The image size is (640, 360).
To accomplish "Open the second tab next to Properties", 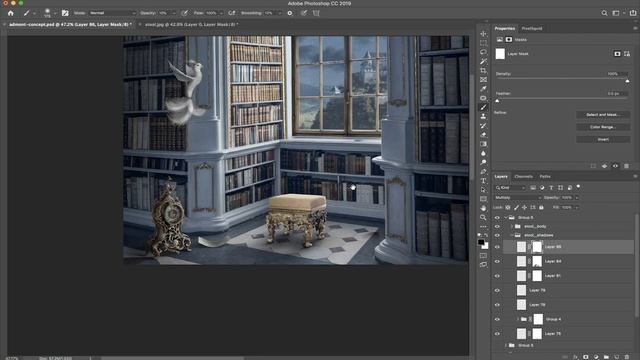I will click(x=531, y=29).
